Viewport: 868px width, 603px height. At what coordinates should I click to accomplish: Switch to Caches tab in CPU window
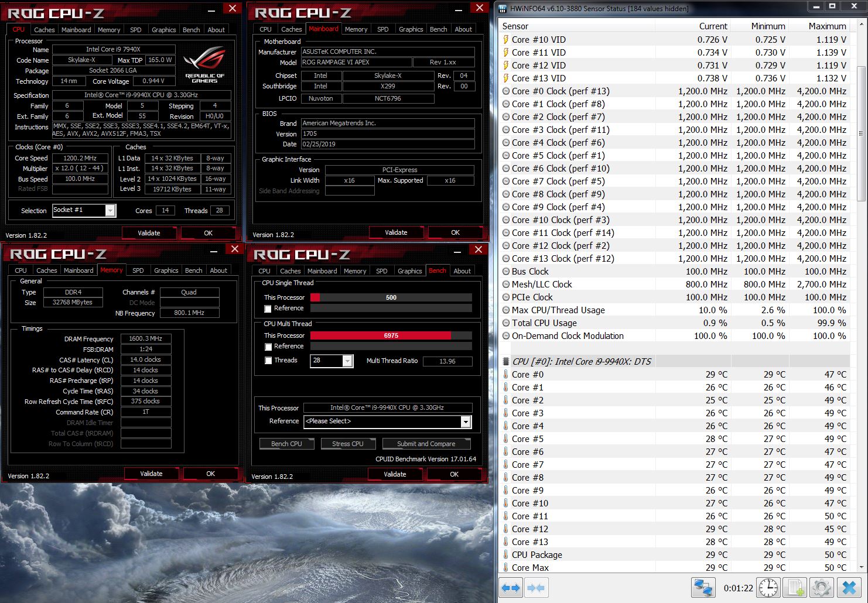[x=44, y=30]
